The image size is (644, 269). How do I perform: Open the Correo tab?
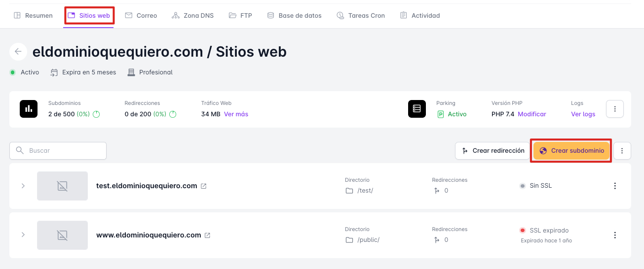(141, 15)
